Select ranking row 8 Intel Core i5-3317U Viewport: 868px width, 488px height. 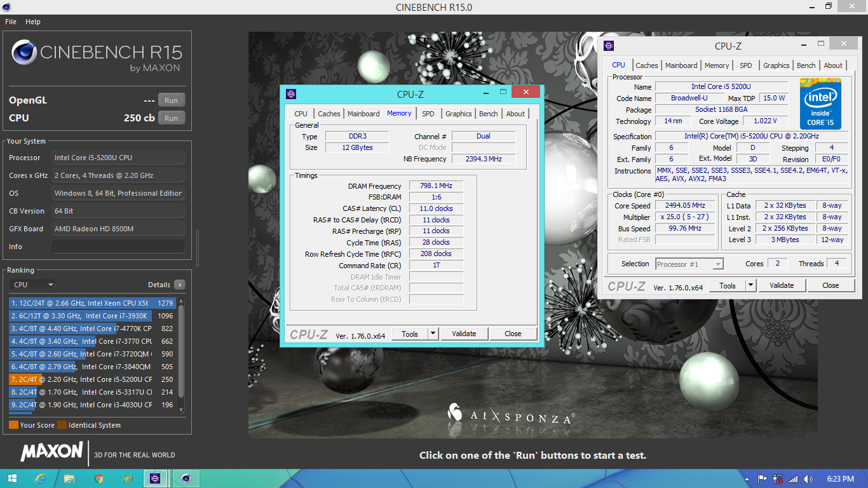click(x=92, y=392)
